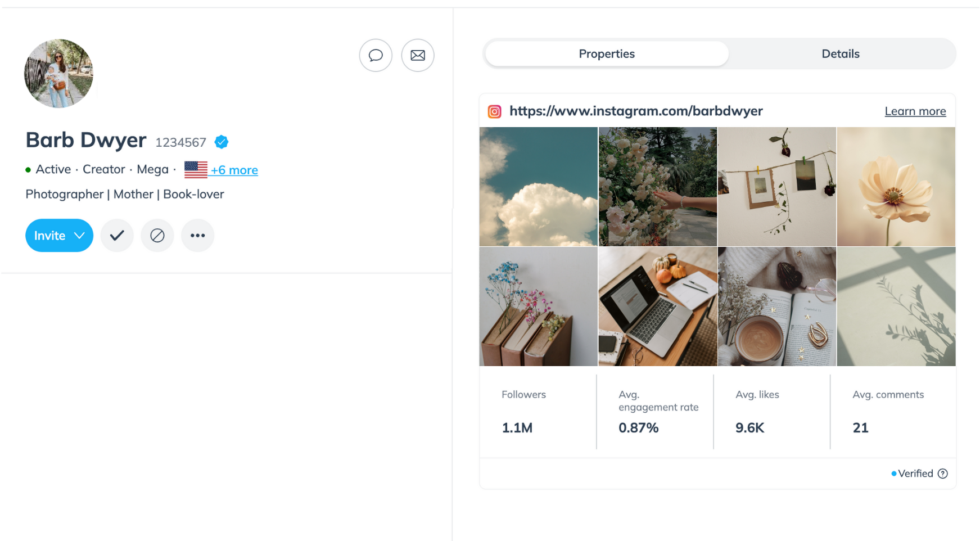The image size is (980, 541).
Task: Click the help question-mark beside Verified
Action: tap(943, 474)
